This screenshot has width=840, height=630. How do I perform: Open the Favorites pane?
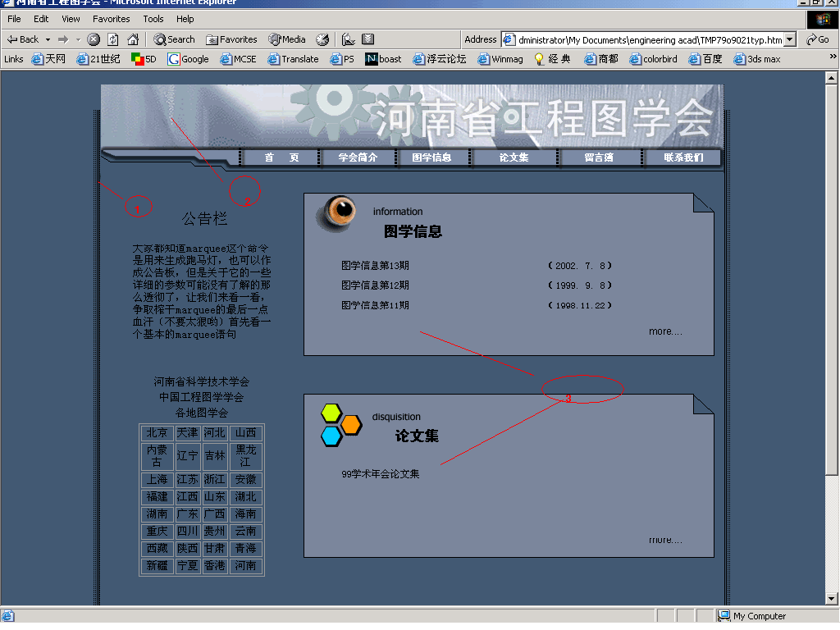[231, 39]
